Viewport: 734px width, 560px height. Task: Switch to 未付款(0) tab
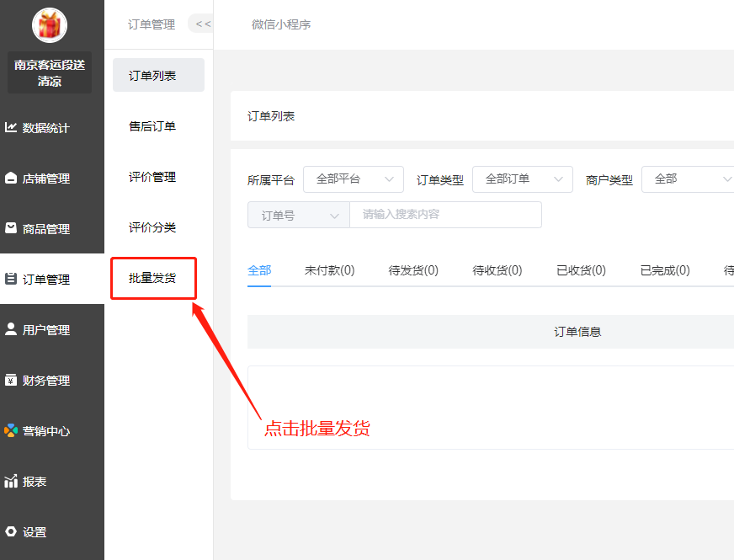click(330, 270)
